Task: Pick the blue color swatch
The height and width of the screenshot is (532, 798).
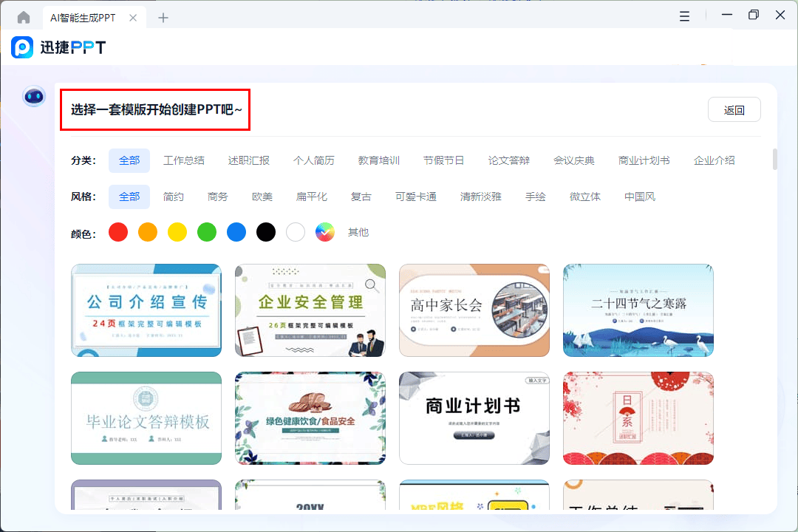Action: coord(236,232)
